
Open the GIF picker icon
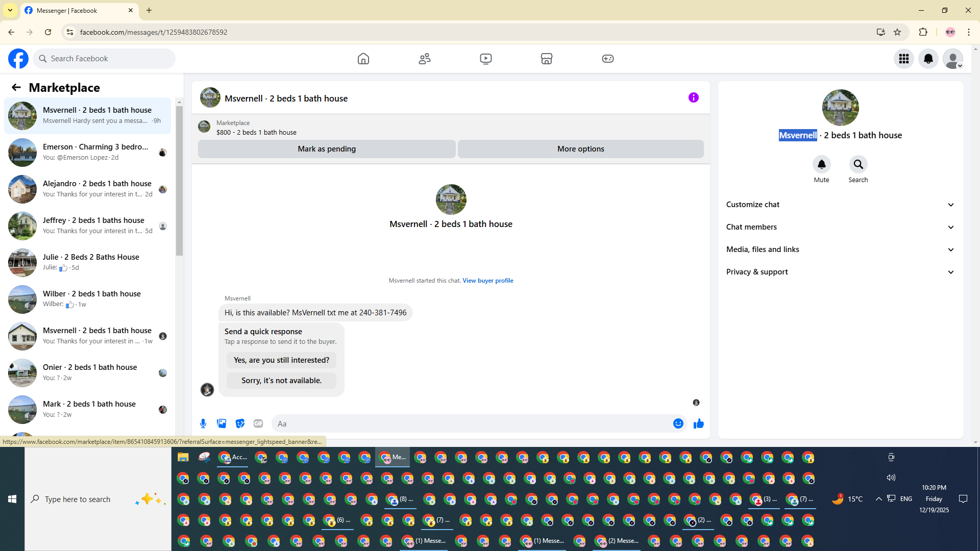(x=258, y=423)
